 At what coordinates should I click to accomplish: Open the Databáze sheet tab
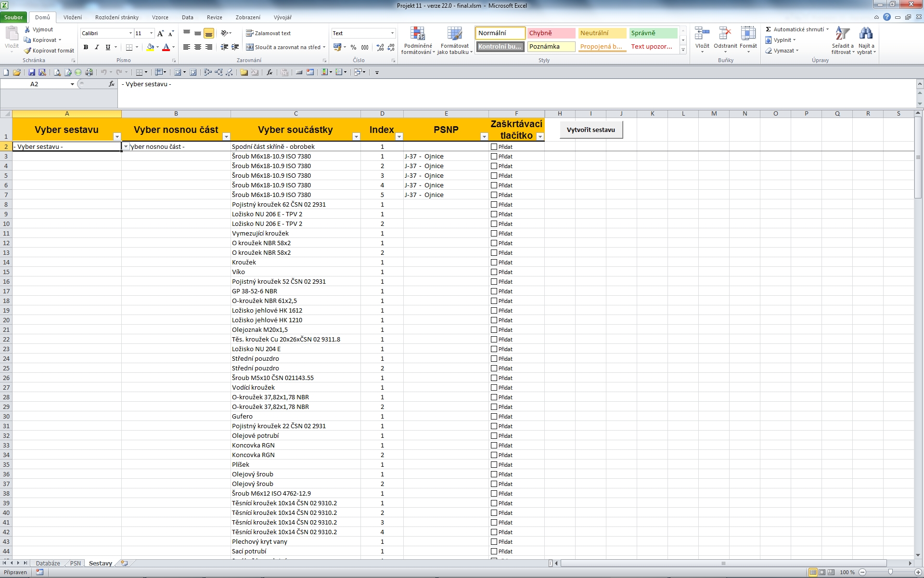48,563
